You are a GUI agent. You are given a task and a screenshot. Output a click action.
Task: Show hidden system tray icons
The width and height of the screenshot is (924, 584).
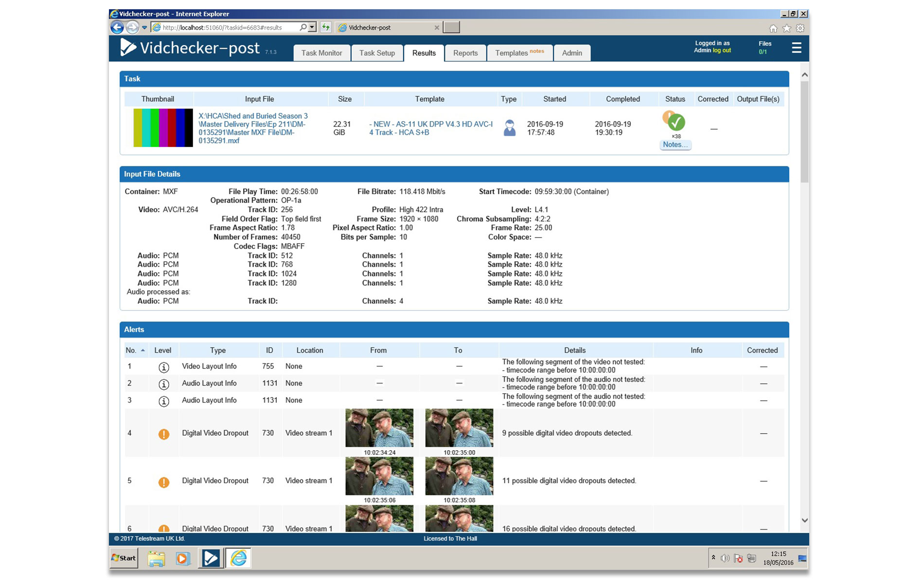point(713,558)
